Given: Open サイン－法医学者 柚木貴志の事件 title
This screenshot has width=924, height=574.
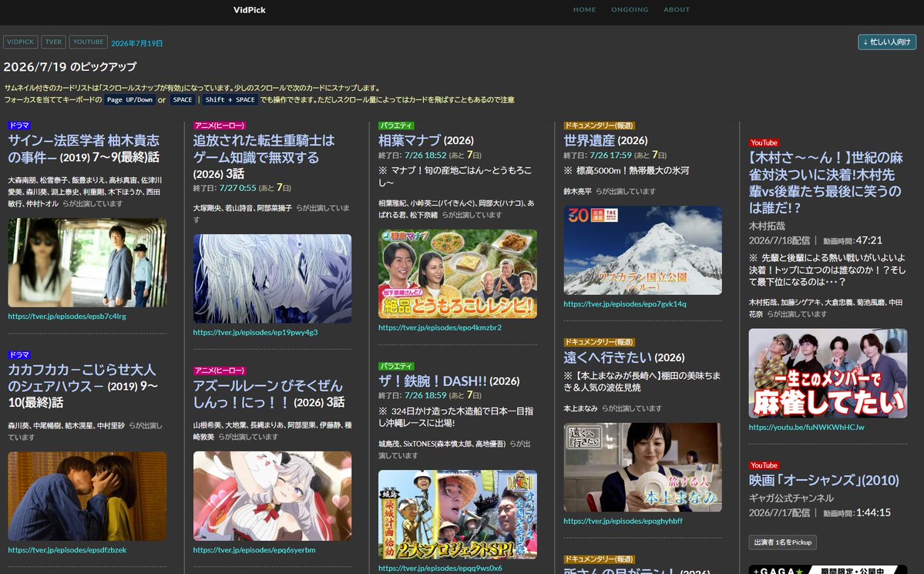Looking at the screenshot, I should [84, 149].
